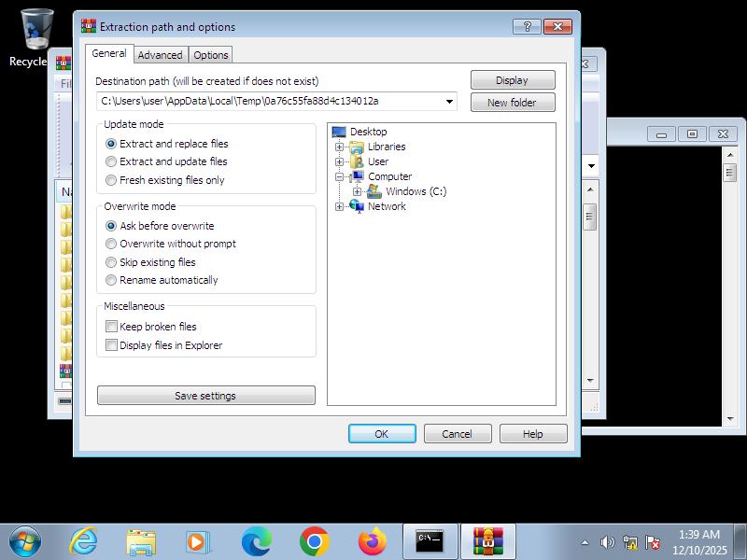This screenshot has width=747, height=560.
Task: Choose Overwrite without prompt option
Action: click(x=112, y=244)
